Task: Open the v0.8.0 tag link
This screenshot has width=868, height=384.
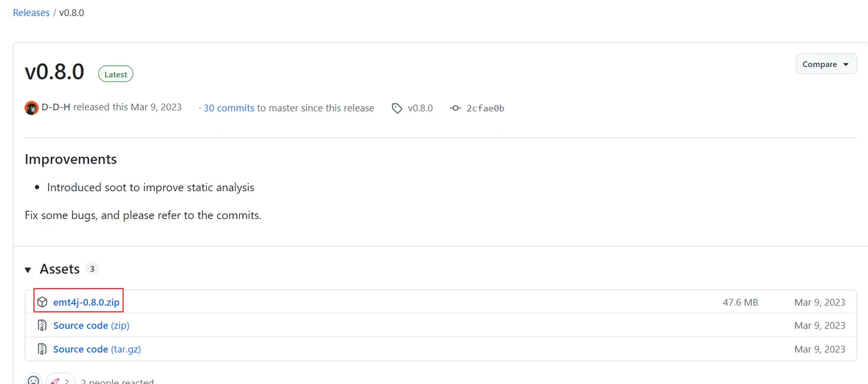Action: (420, 108)
